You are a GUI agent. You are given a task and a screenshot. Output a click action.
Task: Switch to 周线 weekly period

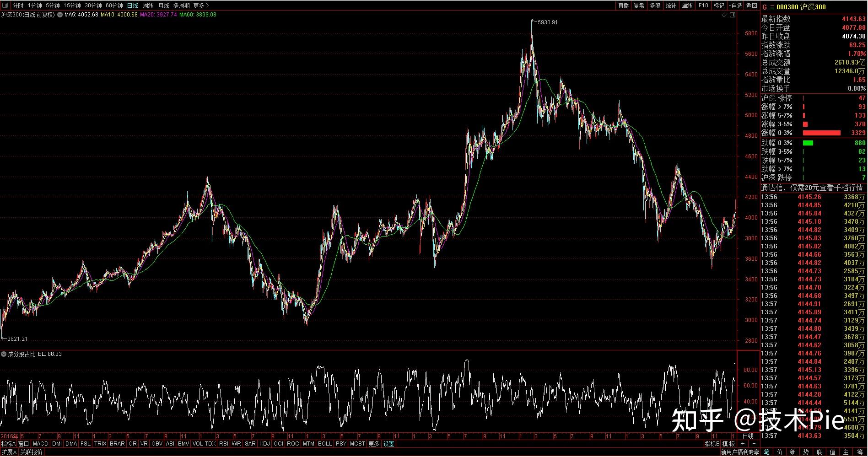tap(148, 5)
